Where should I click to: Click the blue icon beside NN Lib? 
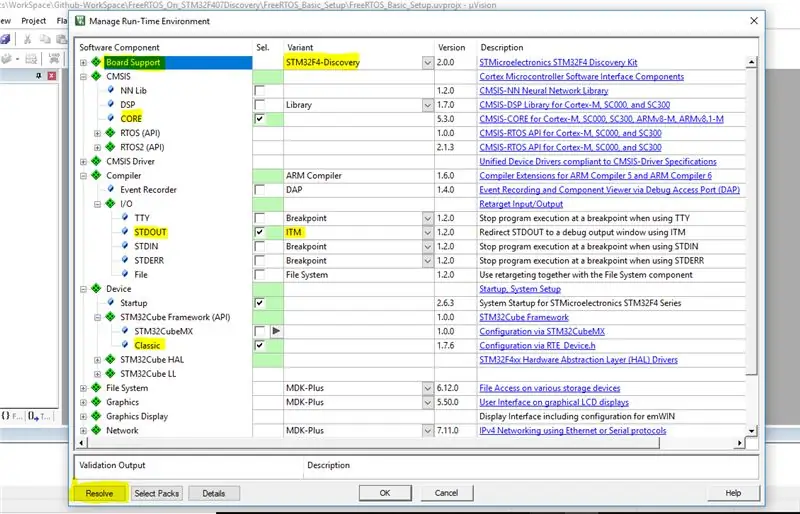click(x=111, y=90)
